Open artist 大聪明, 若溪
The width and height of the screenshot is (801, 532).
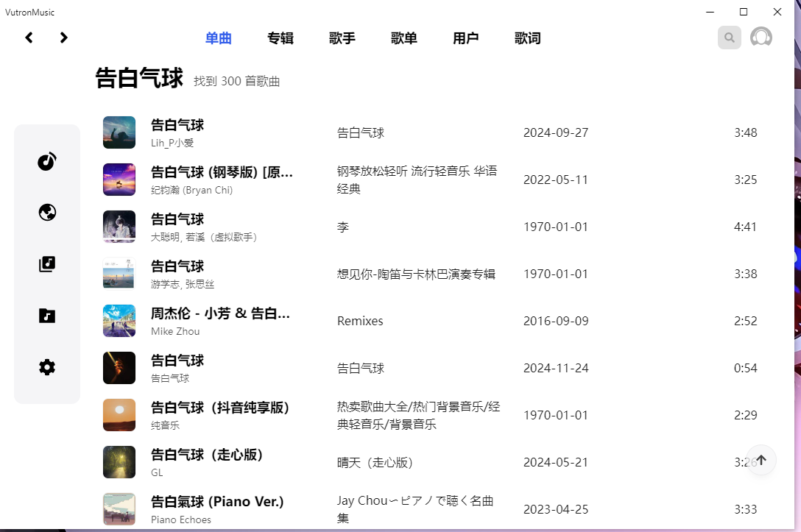pyautogui.click(x=204, y=237)
